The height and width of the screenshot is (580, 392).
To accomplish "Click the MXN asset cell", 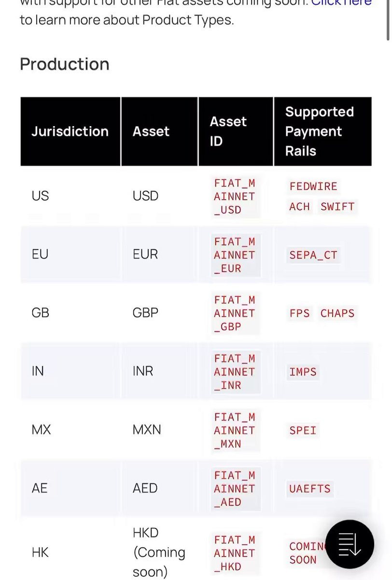I will (x=147, y=430).
